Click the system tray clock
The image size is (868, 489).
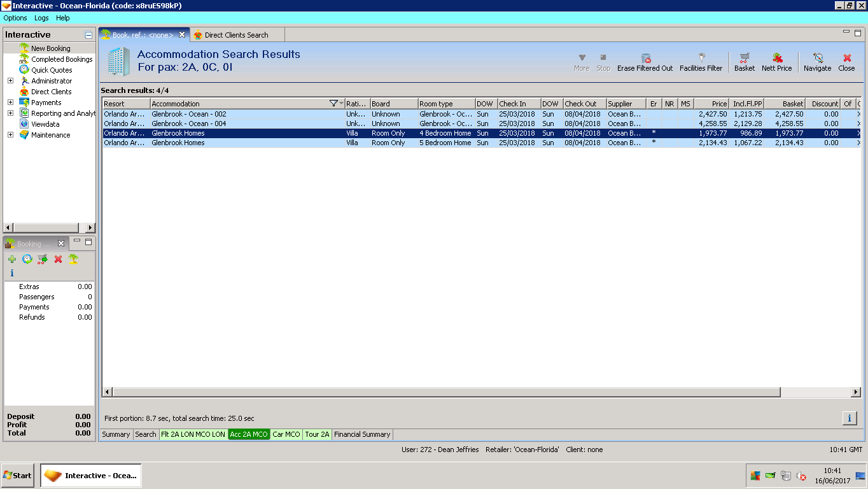click(832, 476)
